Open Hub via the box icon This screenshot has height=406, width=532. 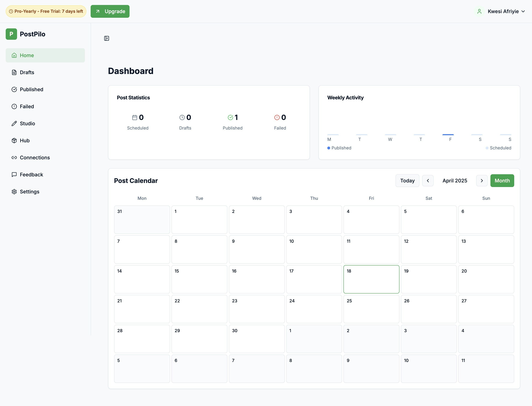tap(14, 140)
